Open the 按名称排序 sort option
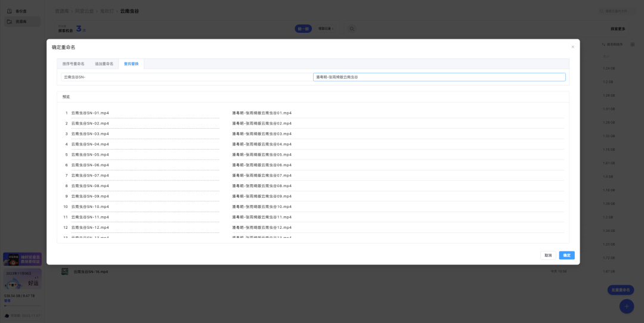 (612, 44)
